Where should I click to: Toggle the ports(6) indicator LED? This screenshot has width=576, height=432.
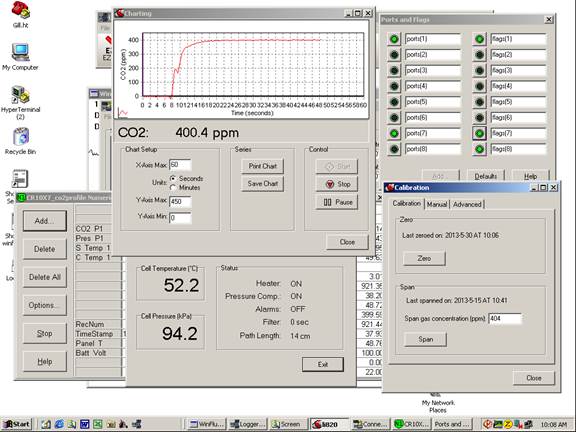click(x=394, y=118)
